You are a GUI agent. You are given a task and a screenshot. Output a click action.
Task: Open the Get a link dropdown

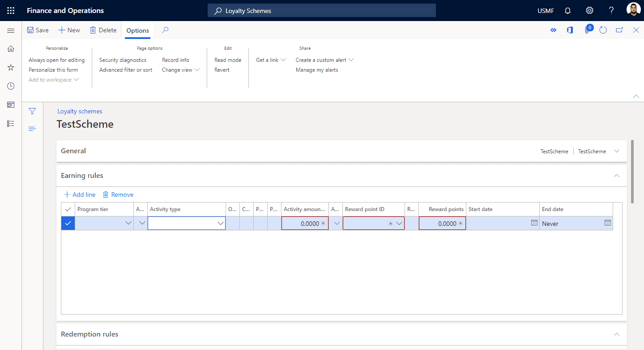click(x=271, y=60)
